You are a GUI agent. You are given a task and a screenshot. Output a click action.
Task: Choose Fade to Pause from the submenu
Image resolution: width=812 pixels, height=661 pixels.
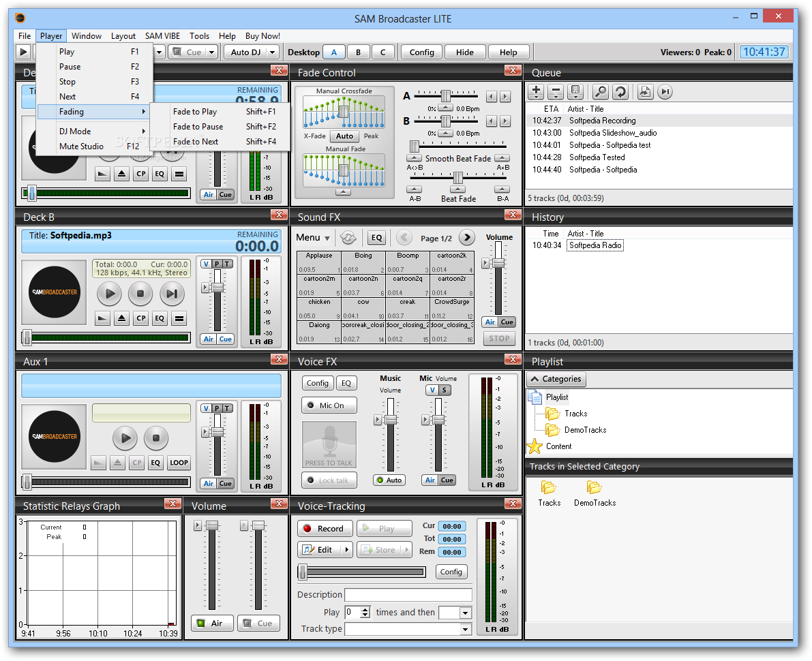(x=220, y=127)
